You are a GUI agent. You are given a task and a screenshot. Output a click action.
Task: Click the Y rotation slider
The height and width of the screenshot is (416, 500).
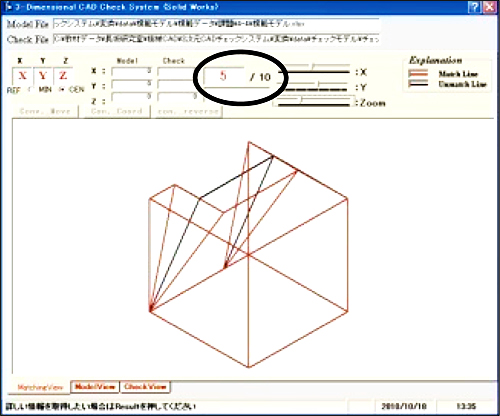[x=315, y=86]
